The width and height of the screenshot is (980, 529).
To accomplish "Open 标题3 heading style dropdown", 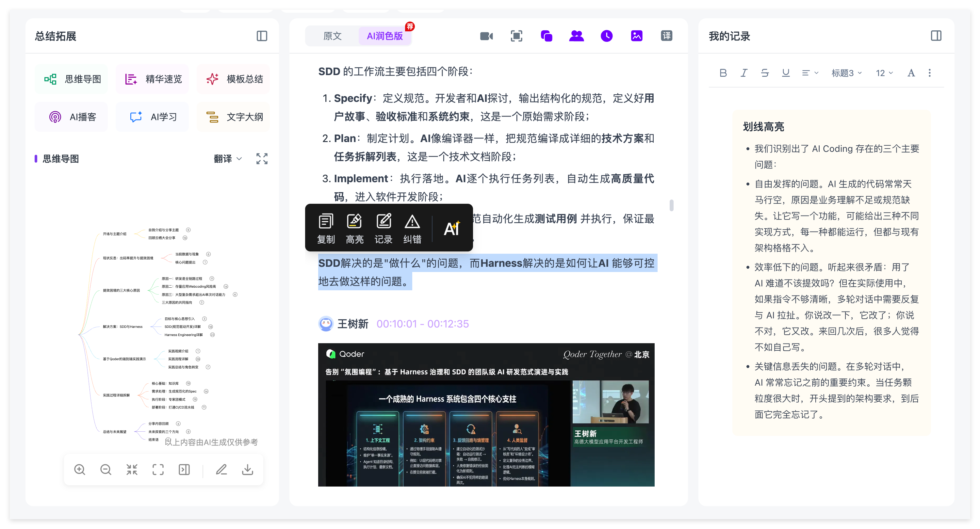I will (x=846, y=72).
